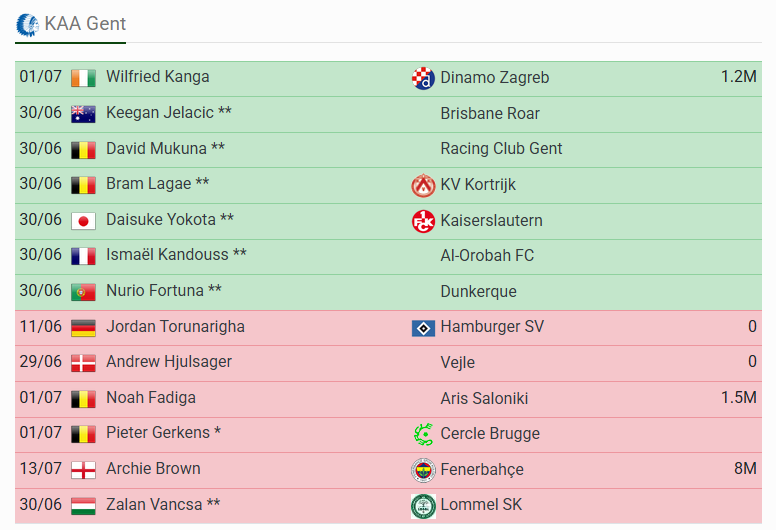Click the Kaiserslautern club crest
776x530 pixels.
point(423,221)
